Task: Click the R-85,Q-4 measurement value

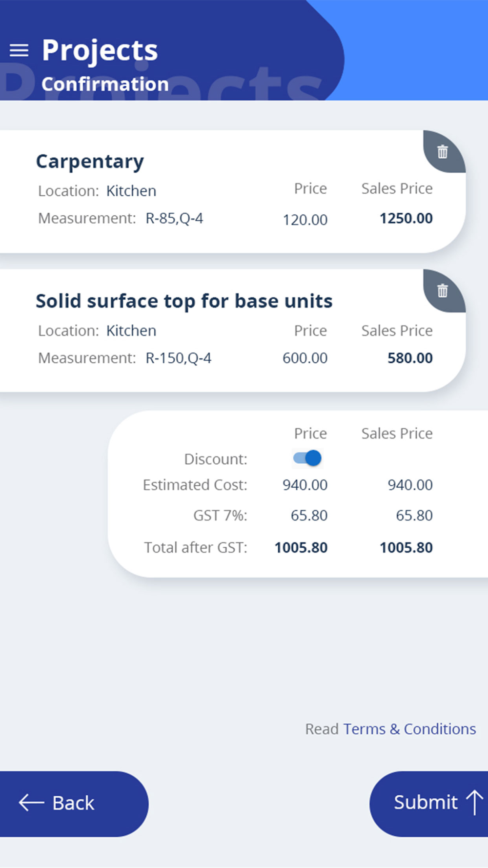Action: [174, 218]
